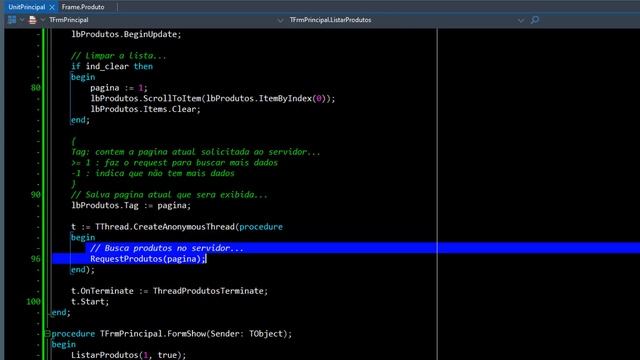Click the 'ListarProdutos(1, true);' line
The width and height of the screenshot is (640, 360).
point(129,355)
